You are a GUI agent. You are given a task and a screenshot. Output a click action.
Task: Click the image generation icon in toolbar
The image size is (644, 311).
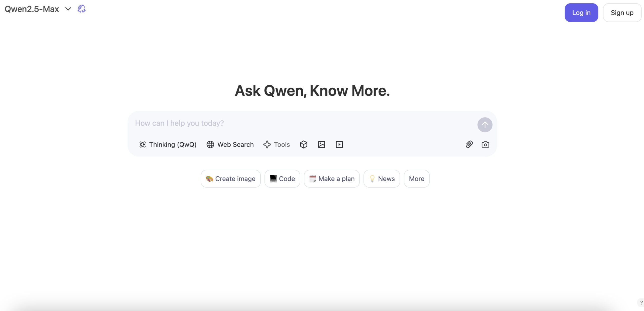pyautogui.click(x=321, y=144)
